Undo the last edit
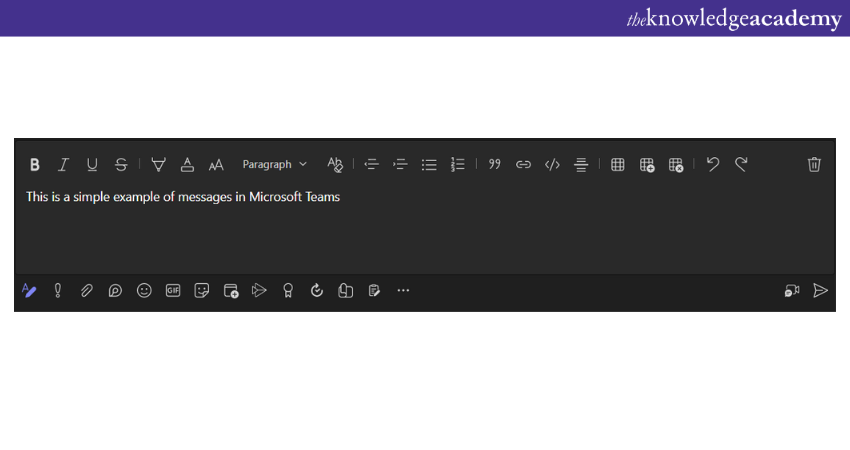The width and height of the screenshot is (850, 450). pyautogui.click(x=713, y=165)
